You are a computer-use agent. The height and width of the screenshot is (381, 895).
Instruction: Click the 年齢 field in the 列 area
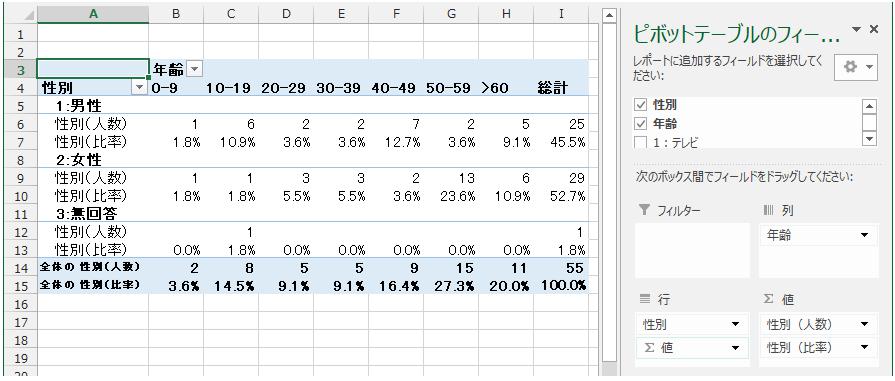[x=818, y=235]
